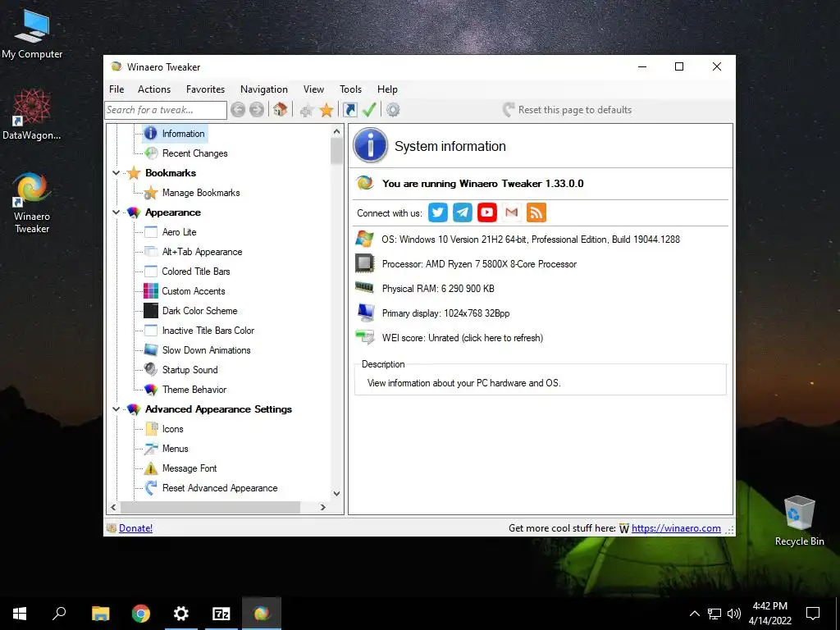Open the Tools menu
Screen dimensions: 840x630
[351, 89]
